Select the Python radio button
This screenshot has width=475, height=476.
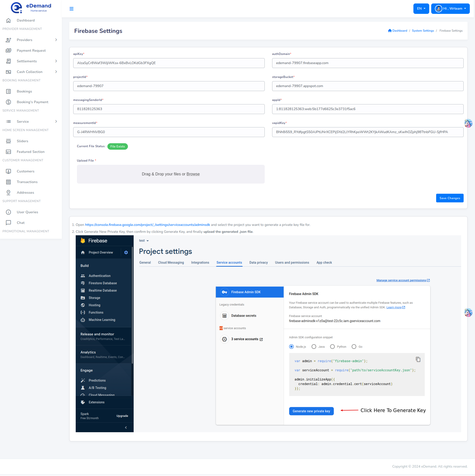332,347
